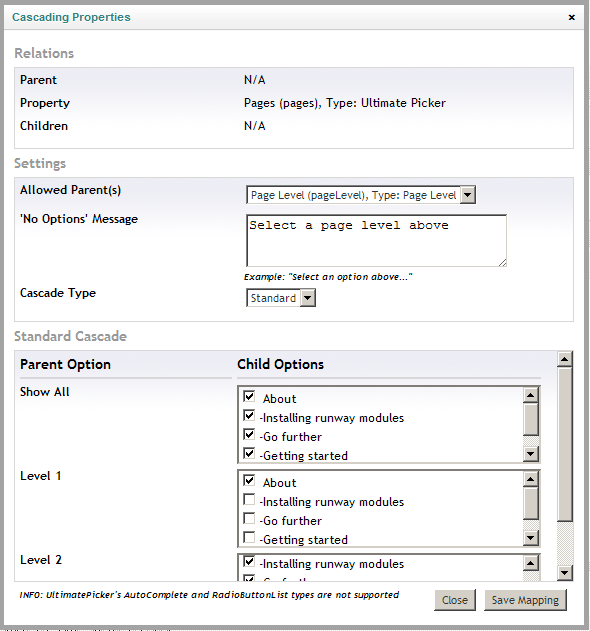Image resolution: width=590 pixels, height=631 pixels.
Task: Uncheck Installing runway modules under Show All
Action: [249, 416]
